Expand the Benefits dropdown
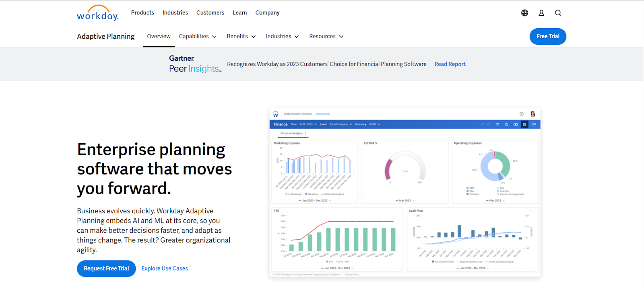The height and width of the screenshot is (293, 644). [241, 36]
